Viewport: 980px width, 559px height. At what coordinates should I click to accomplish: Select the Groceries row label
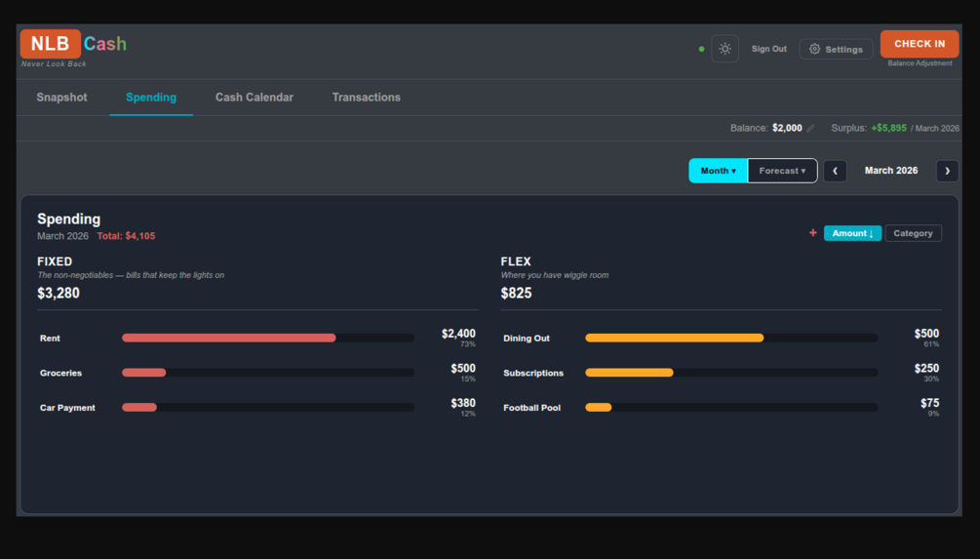(60, 374)
